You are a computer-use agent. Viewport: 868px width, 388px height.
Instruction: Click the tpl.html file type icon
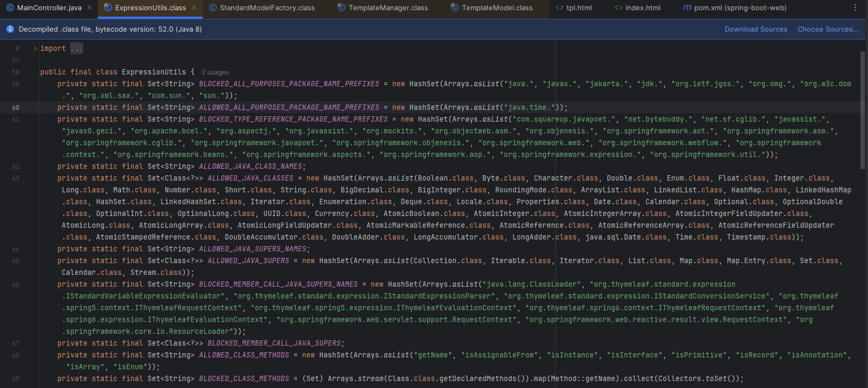click(x=560, y=8)
